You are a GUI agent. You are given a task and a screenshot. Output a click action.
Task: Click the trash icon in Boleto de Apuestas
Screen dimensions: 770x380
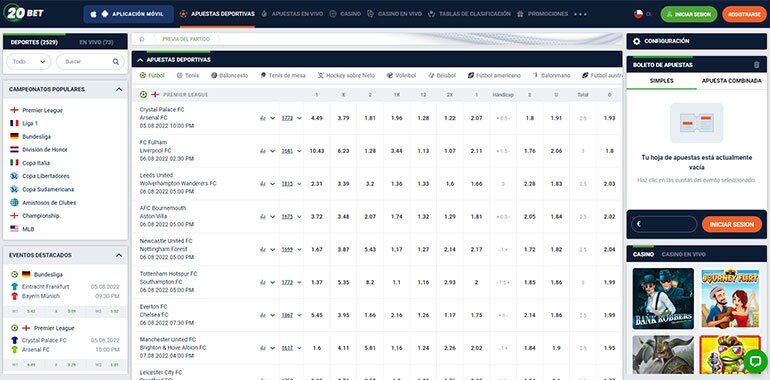pos(756,65)
